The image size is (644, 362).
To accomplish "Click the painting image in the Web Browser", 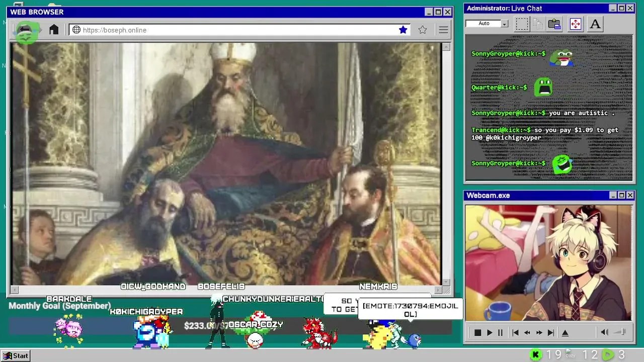I will pos(226,164).
